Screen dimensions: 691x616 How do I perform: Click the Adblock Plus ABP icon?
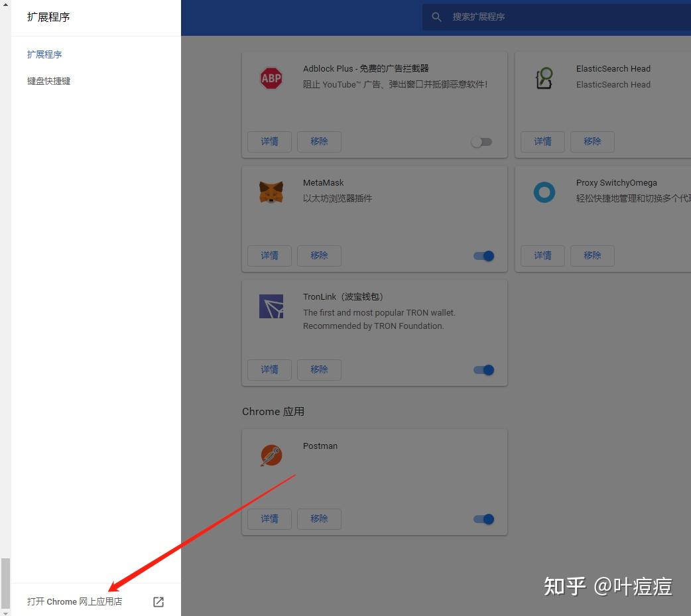[x=271, y=78]
